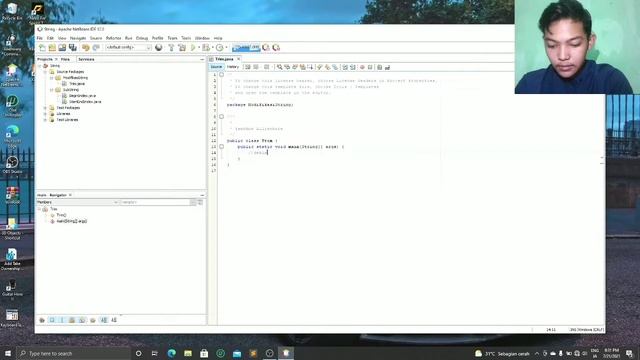Click the find selection magnifier icon in editor toolbar
The width and height of the screenshot is (640, 360).
[280, 67]
